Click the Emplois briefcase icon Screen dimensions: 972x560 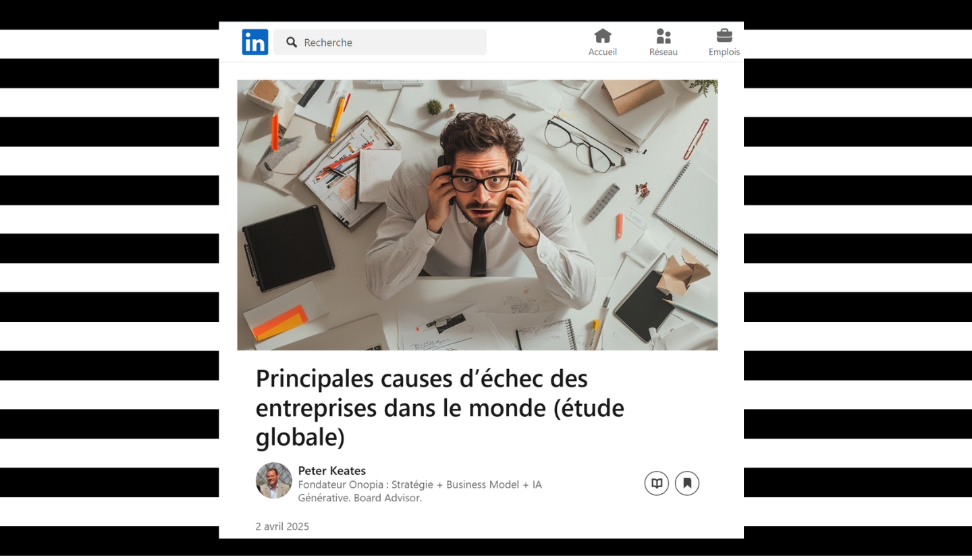[724, 35]
